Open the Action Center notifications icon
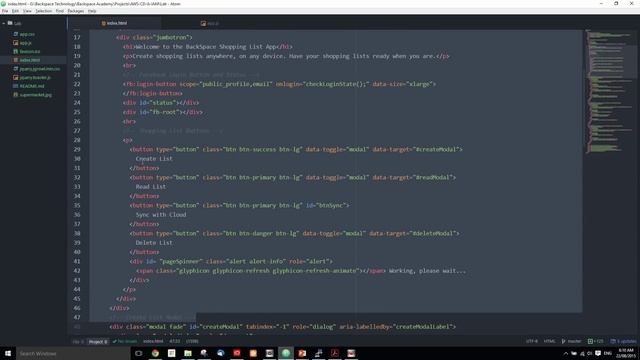This screenshot has height=360, width=640. tap(598, 353)
